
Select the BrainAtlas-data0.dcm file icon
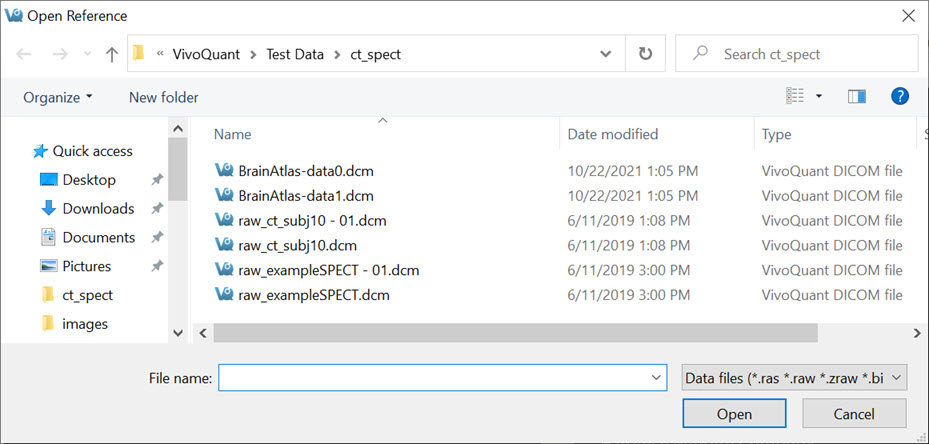pyautogui.click(x=224, y=170)
